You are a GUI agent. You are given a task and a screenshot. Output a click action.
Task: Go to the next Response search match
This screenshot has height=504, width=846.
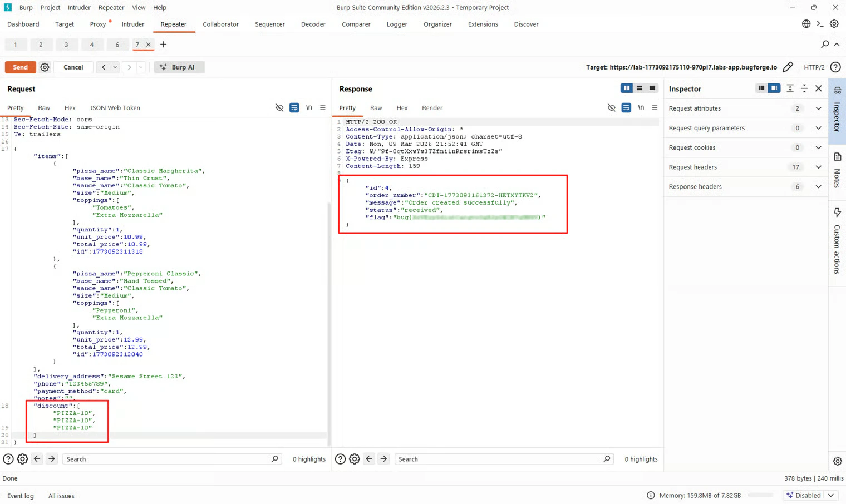coord(383,459)
